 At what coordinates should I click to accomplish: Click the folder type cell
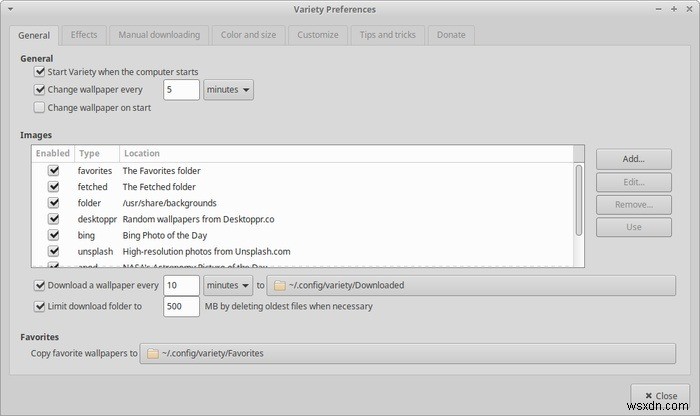(89, 203)
